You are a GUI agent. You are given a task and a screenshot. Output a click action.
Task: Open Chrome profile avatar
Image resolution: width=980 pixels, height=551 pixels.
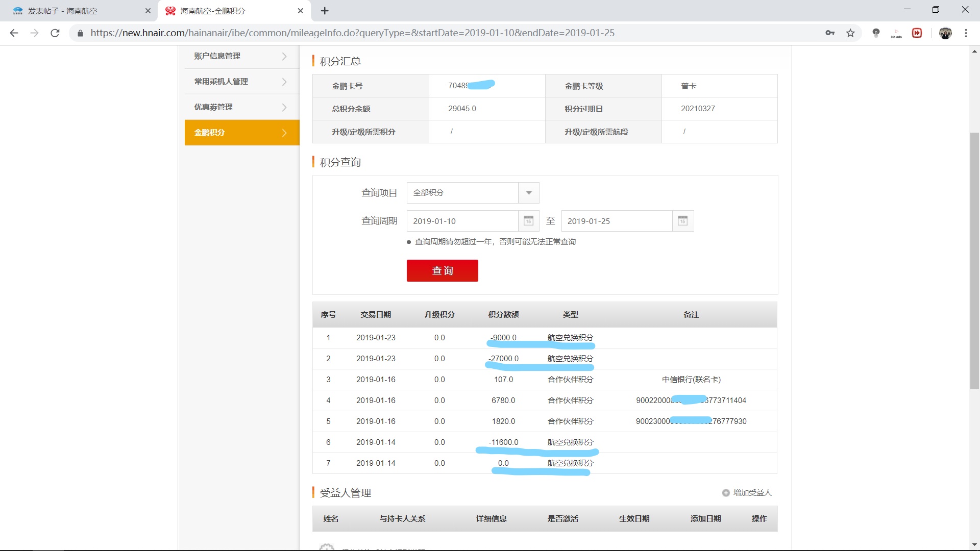coord(945,33)
